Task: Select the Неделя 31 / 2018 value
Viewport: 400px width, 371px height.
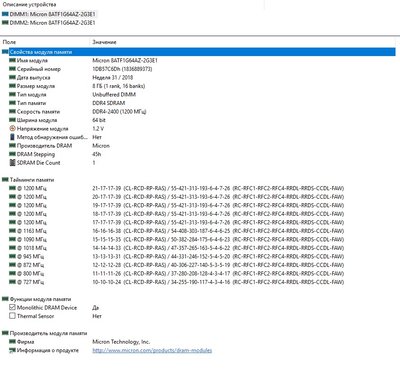Action: (113, 77)
